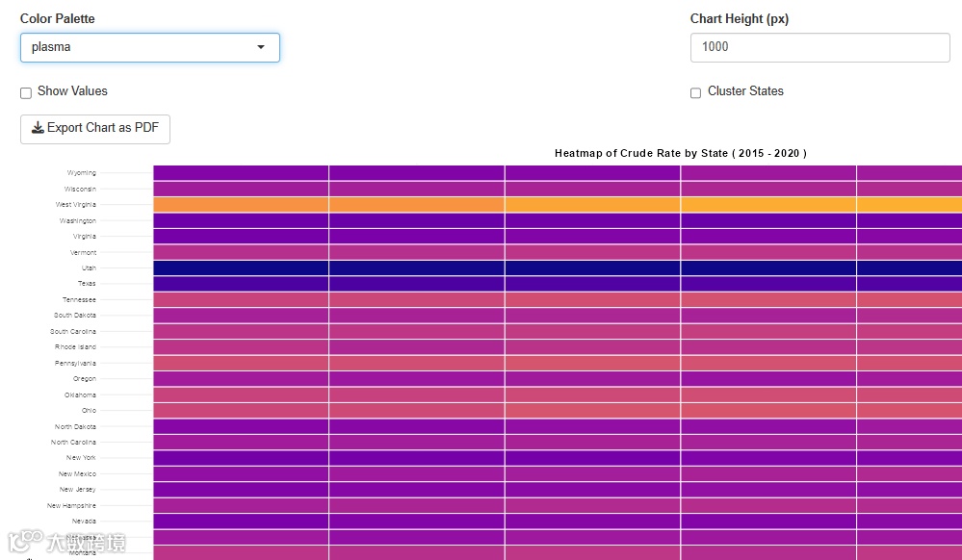Select the New York axis label
The image size is (962, 560).
point(81,458)
